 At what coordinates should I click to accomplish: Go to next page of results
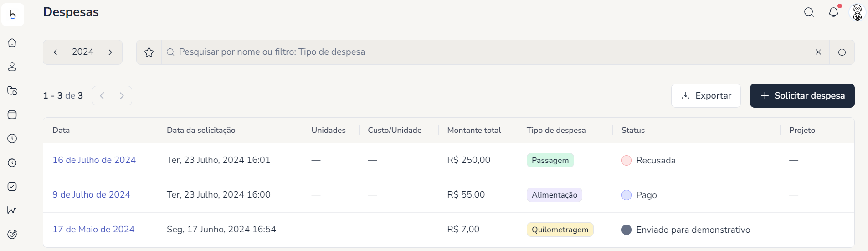tap(122, 96)
